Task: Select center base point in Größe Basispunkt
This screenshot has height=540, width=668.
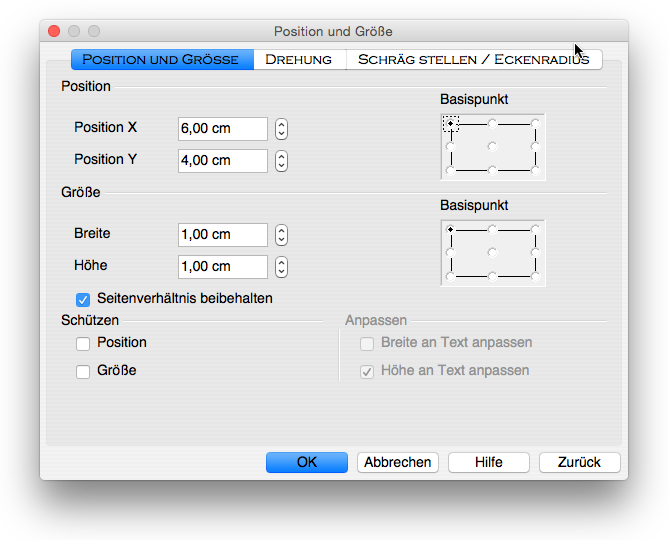Action: pos(492,253)
